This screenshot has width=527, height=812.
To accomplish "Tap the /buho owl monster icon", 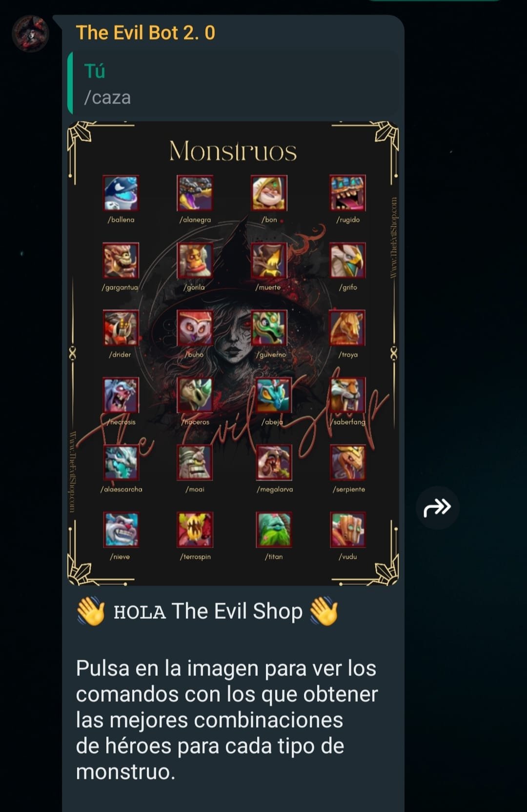I will 195,327.
